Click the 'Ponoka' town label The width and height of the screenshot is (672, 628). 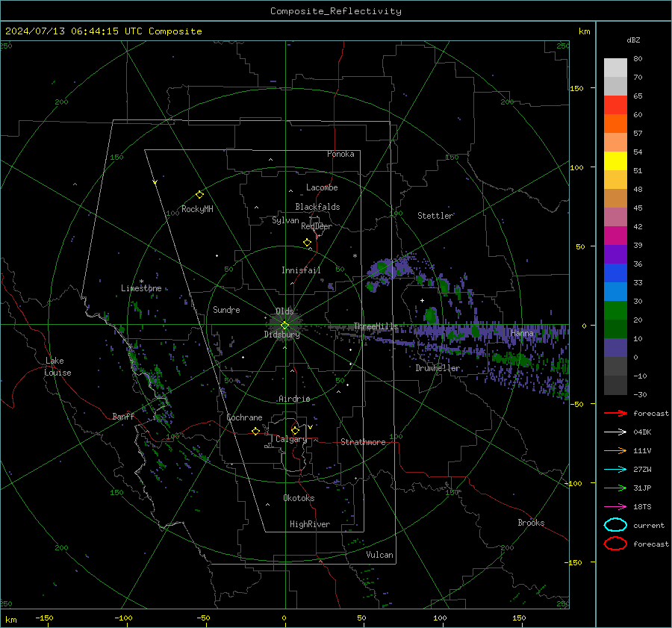(x=340, y=154)
